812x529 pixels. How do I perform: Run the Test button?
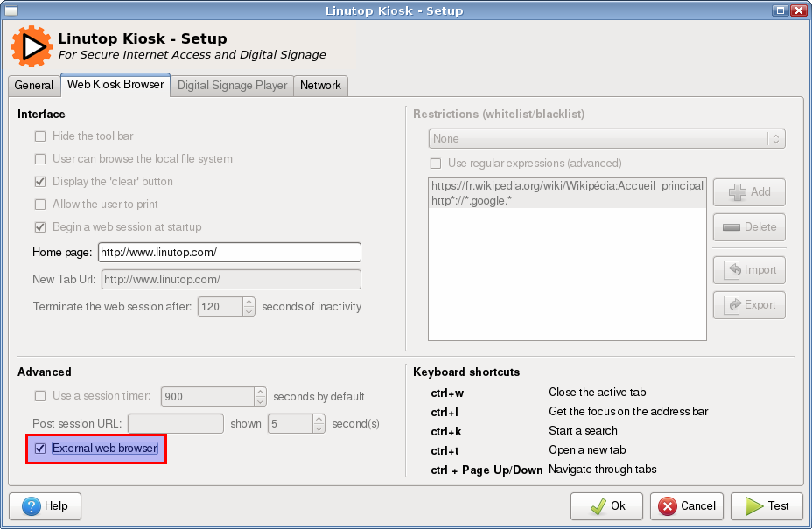tap(767, 505)
